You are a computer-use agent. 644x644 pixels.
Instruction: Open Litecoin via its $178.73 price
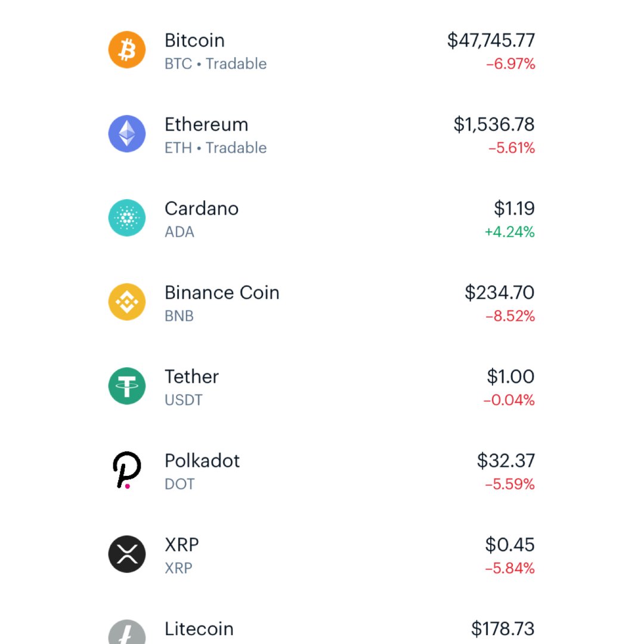coord(503,628)
